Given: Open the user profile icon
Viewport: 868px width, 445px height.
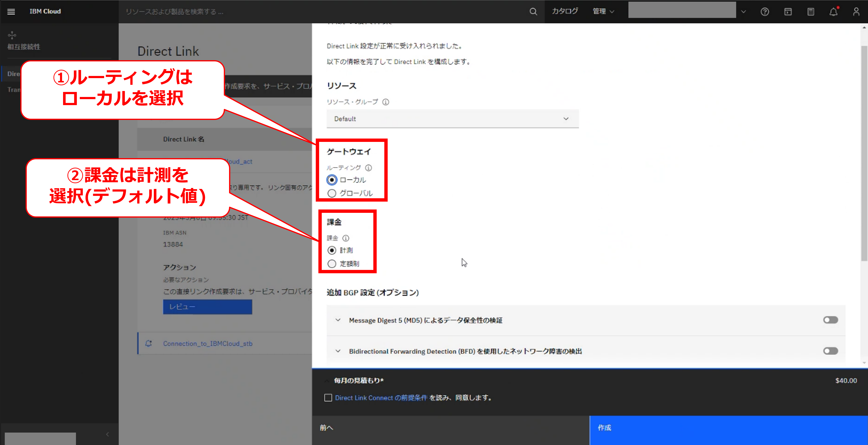Looking at the screenshot, I should click(856, 12).
